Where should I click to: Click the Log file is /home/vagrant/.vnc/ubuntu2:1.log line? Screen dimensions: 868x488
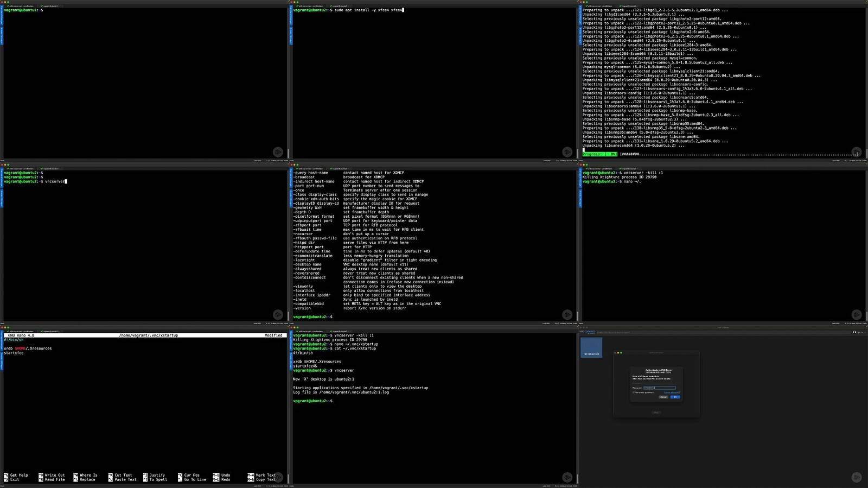(341, 392)
